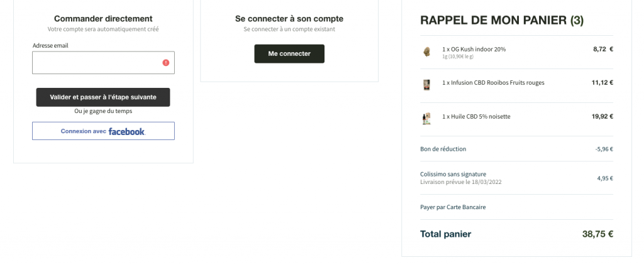
Task: Click Payer par Carte Bancaire line
Action: [517, 207]
